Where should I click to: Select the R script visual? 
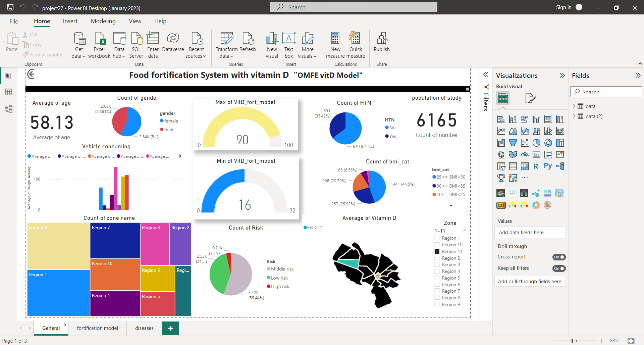(536, 166)
